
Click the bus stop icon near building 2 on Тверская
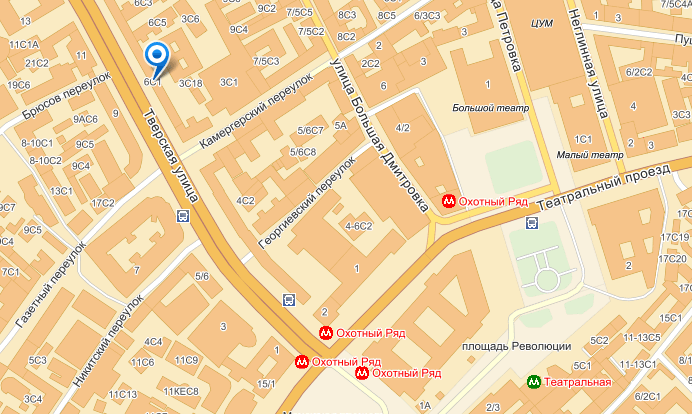pyautogui.click(x=289, y=301)
